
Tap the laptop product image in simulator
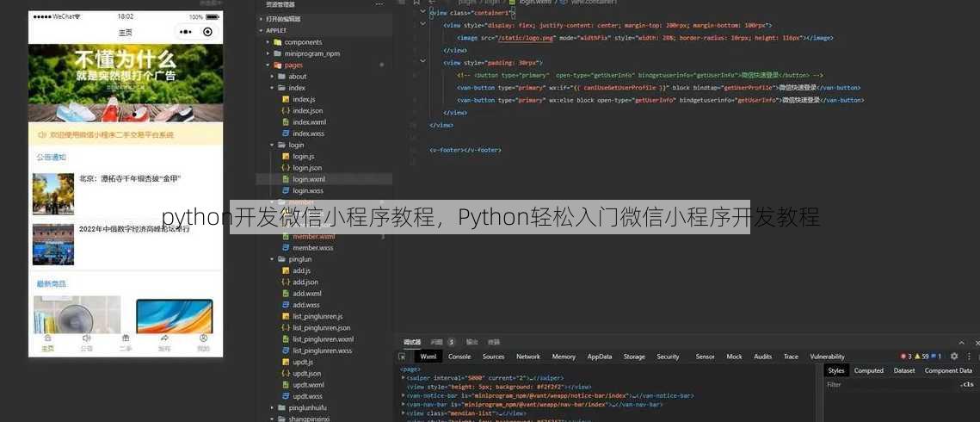click(175, 316)
